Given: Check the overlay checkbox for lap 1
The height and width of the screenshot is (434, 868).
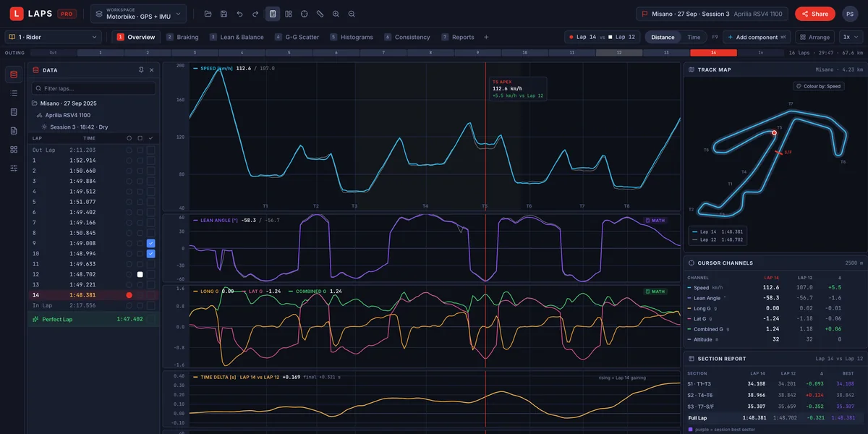Looking at the screenshot, I should pos(150,160).
